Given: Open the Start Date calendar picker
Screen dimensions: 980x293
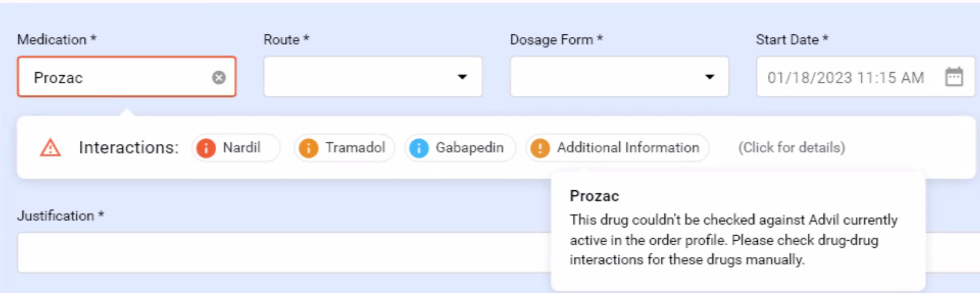Looking at the screenshot, I should pos(954,77).
